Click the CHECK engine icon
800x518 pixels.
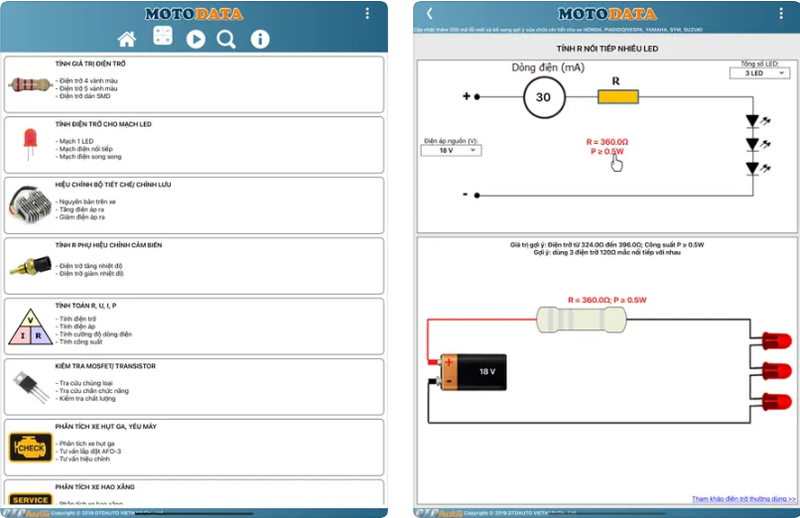30,448
